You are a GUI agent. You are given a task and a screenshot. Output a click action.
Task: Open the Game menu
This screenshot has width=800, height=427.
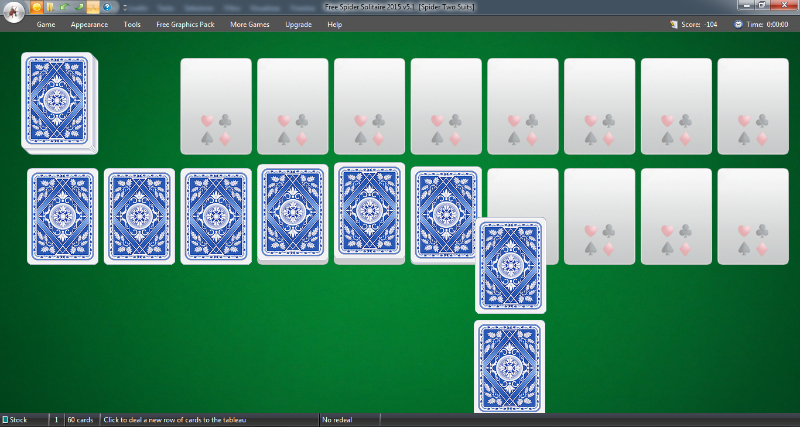46,24
